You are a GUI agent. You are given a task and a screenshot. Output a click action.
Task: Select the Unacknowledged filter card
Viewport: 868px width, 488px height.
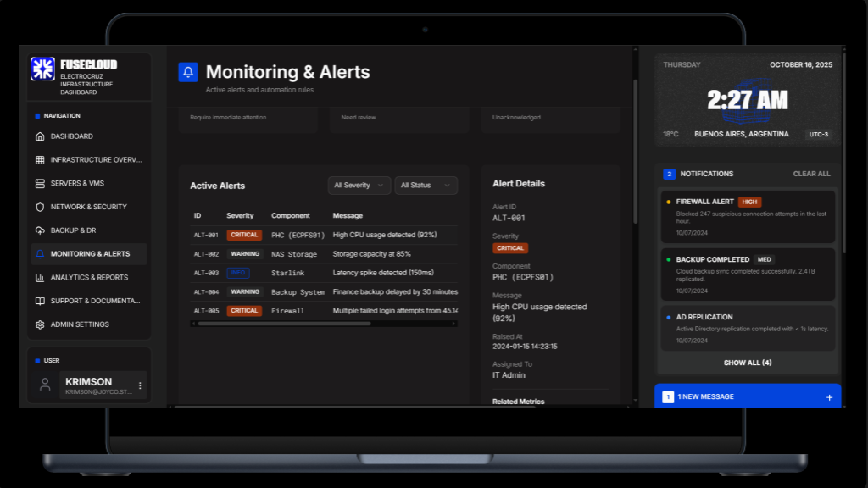point(550,119)
